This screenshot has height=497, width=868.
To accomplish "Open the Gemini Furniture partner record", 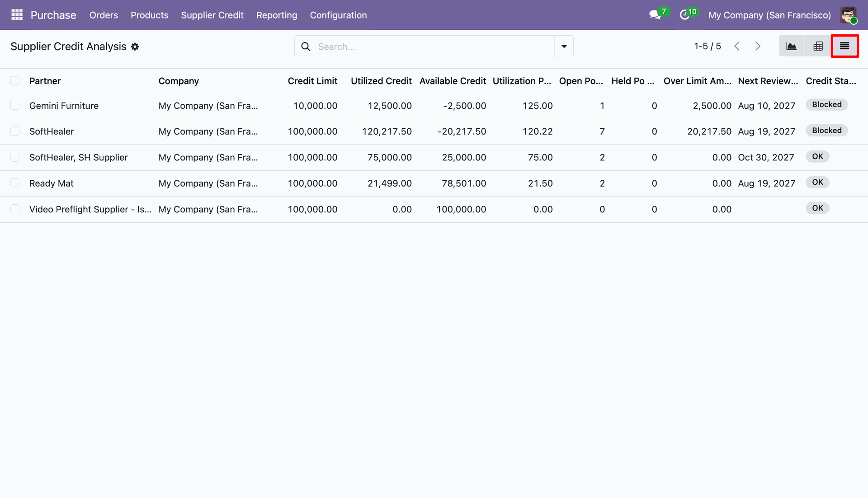I will 64,106.
